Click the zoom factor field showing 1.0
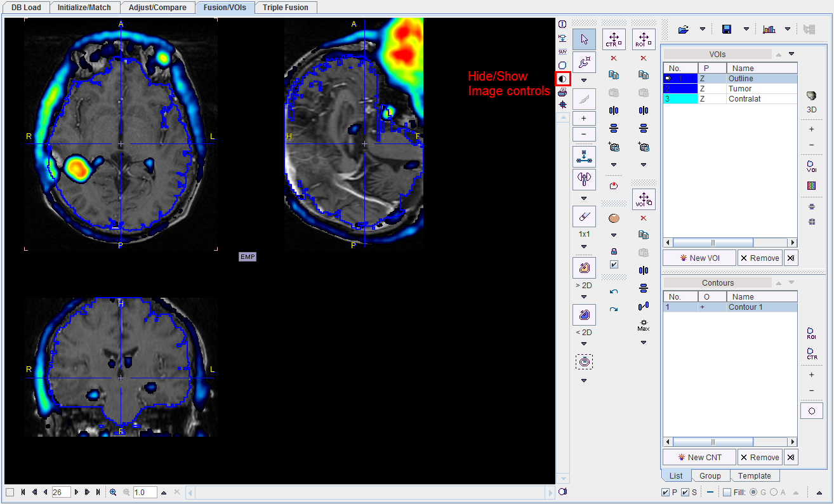The image size is (834, 504). (145, 492)
